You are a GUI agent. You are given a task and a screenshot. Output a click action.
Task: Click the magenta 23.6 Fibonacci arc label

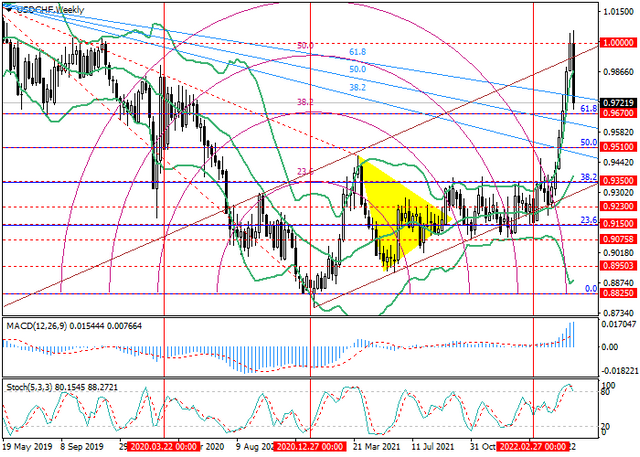(305, 172)
